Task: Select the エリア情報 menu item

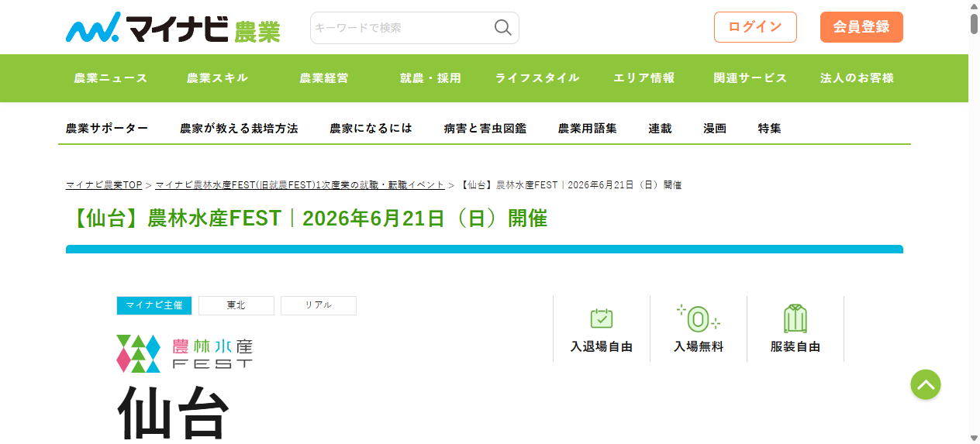Action: [x=644, y=78]
